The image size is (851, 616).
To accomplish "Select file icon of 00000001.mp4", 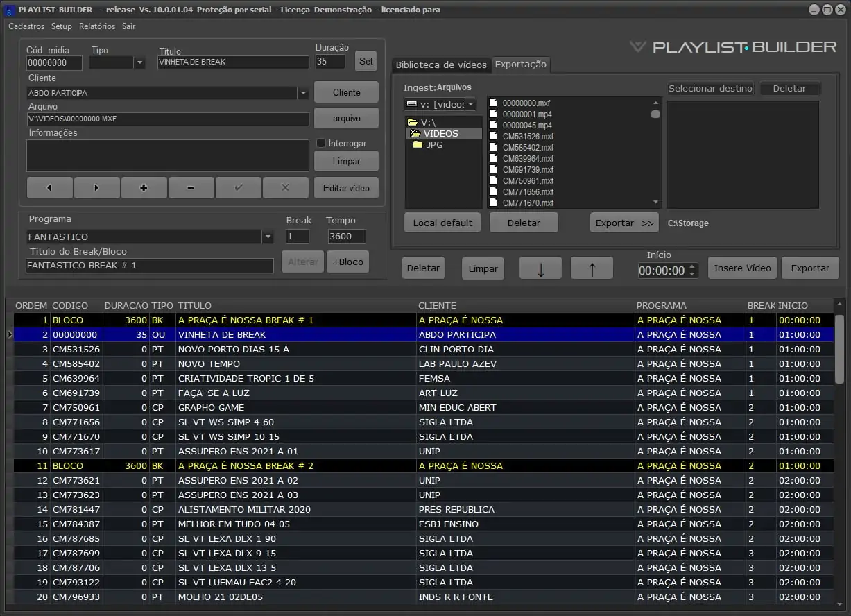I will point(493,114).
